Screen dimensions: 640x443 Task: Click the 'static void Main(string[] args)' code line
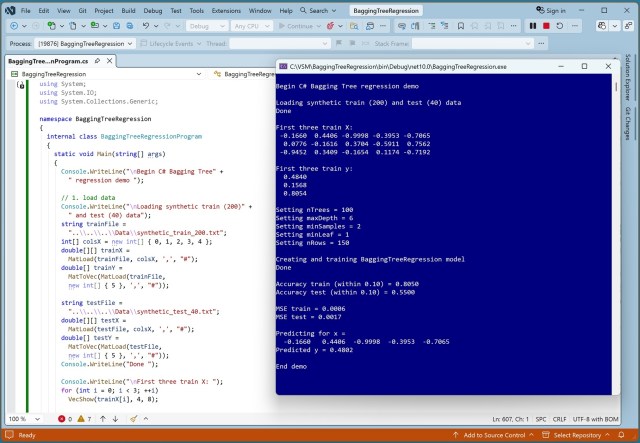click(x=109, y=154)
